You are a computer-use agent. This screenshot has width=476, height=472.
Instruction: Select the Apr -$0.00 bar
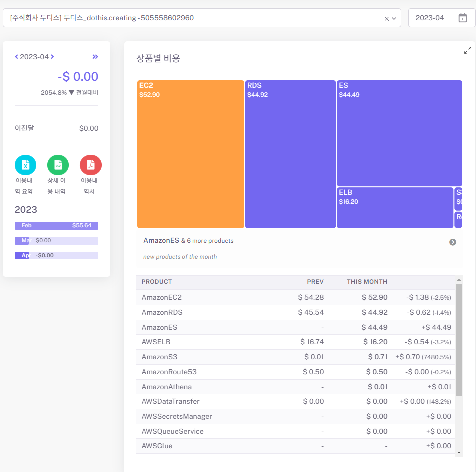tap(57, 255)
